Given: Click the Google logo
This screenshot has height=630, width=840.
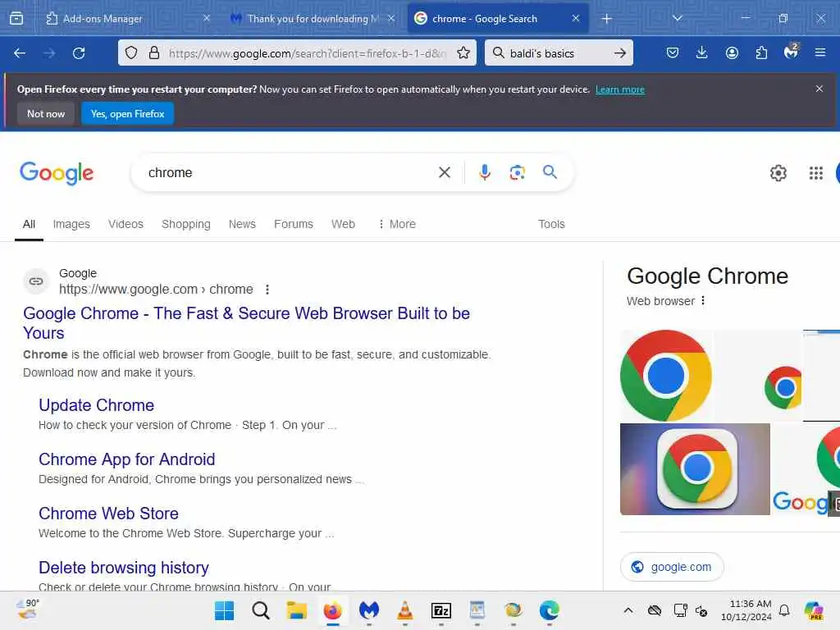Looking at the screenshot, I should click(57, 173).
